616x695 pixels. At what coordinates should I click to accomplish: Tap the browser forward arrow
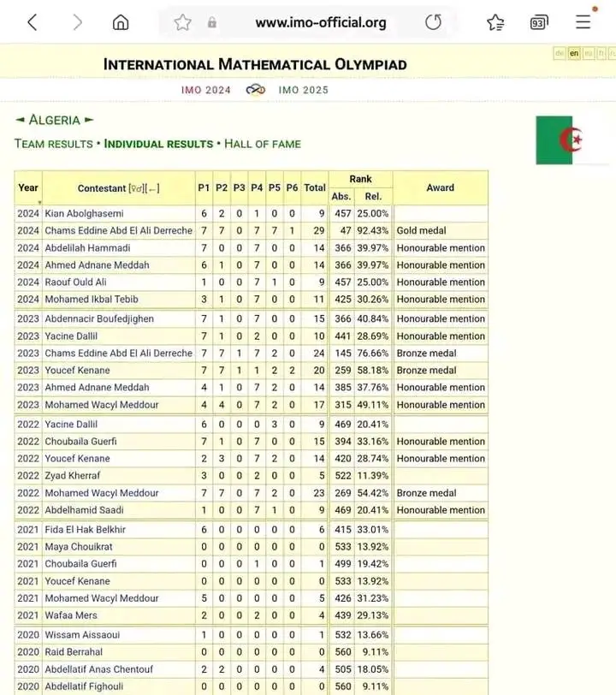(x=78, y=23)
